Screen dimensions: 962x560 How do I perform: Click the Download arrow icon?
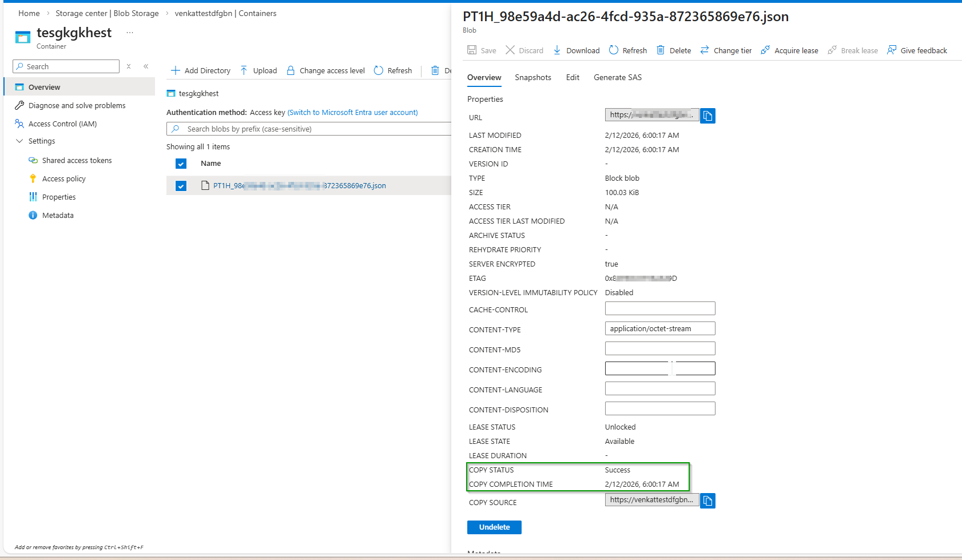[557, 50]
